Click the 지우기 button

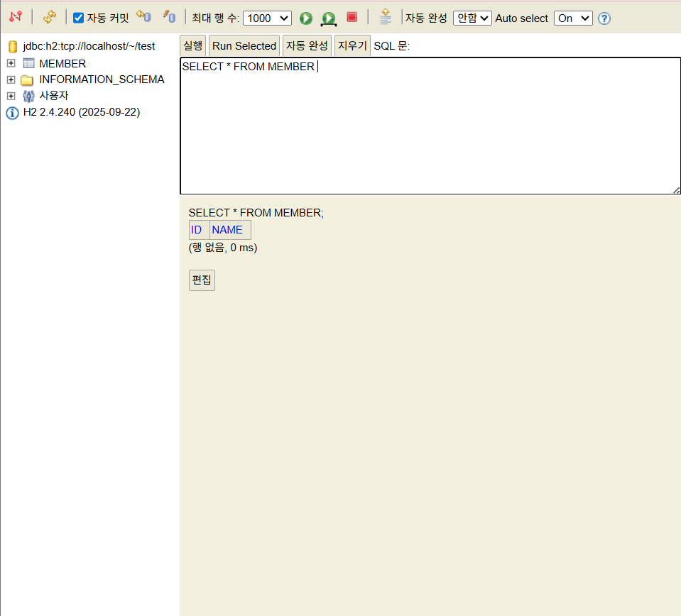(352, 45)
